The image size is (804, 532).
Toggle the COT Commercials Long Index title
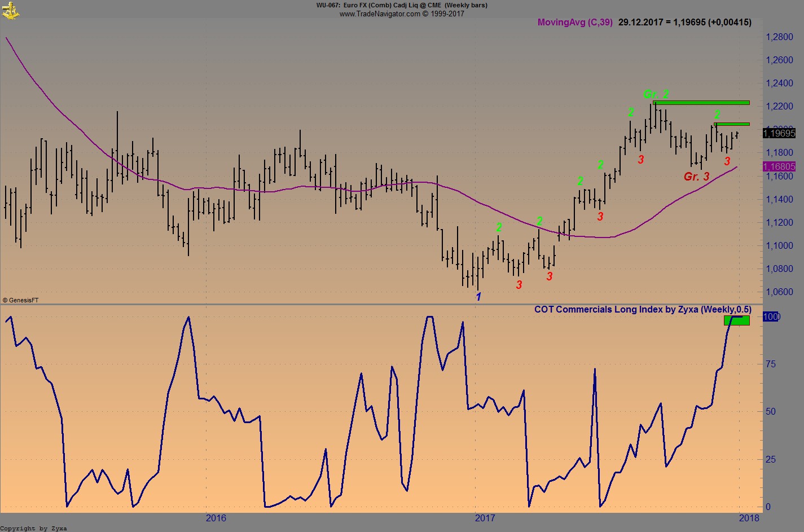pyautogui.click(x=643, y=309)
